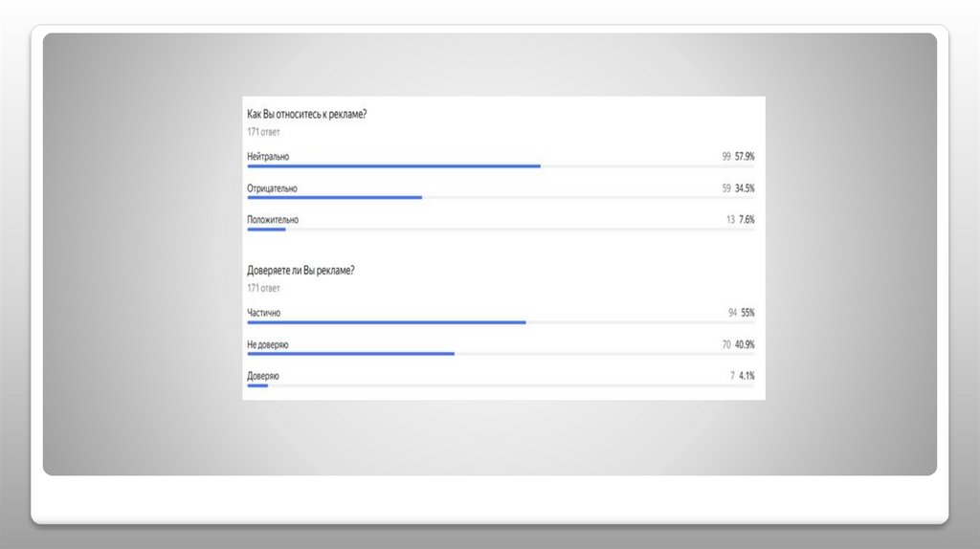Click the blue bar under Частично
The image size is (980, 549).
(386, 322)
